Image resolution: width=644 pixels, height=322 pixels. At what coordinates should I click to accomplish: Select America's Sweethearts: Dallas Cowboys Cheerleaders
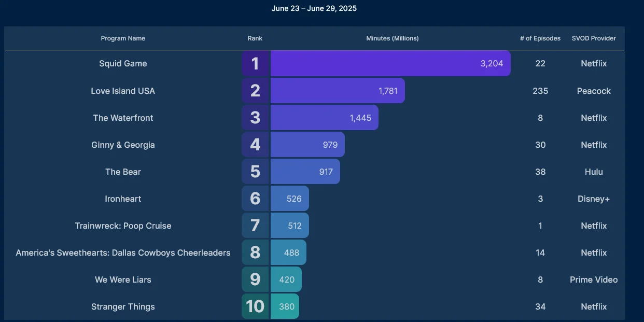[123, 253]
